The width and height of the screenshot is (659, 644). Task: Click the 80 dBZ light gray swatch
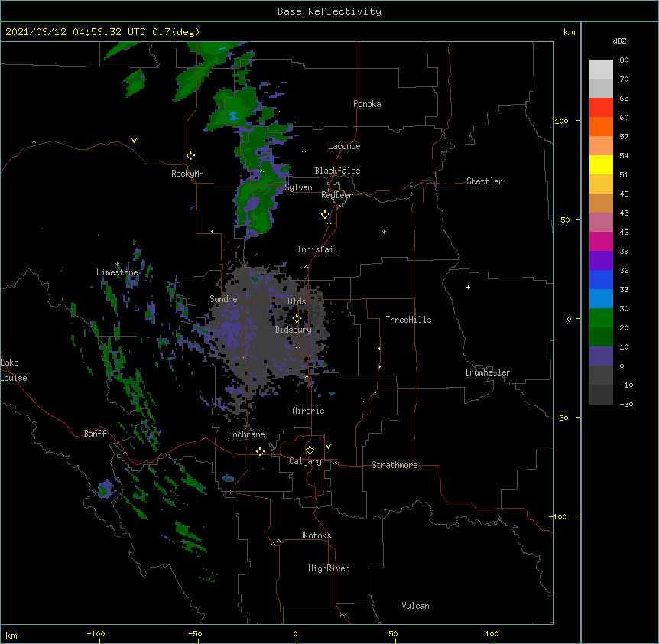(601, 70)
